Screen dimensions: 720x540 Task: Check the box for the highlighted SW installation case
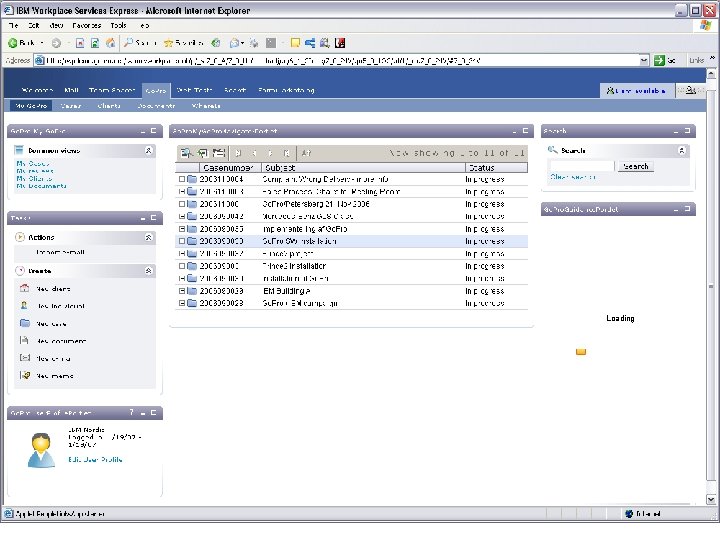point(182,241)
